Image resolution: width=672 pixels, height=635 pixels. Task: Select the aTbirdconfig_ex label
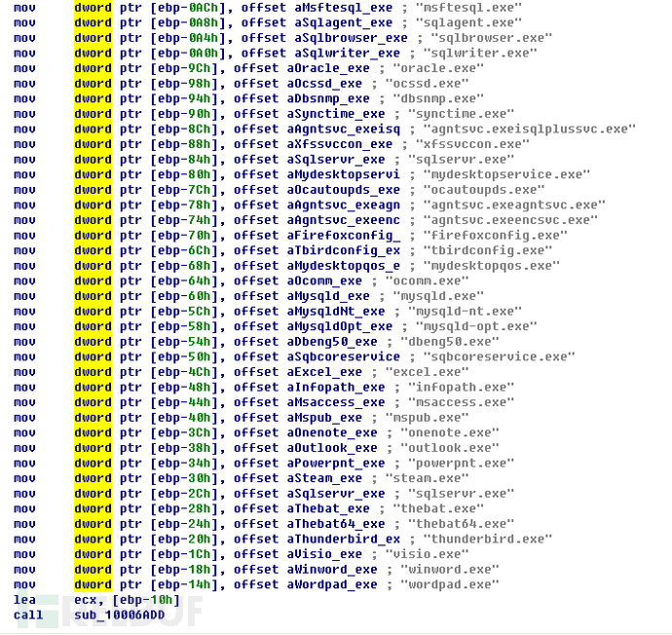coord(343,250)
